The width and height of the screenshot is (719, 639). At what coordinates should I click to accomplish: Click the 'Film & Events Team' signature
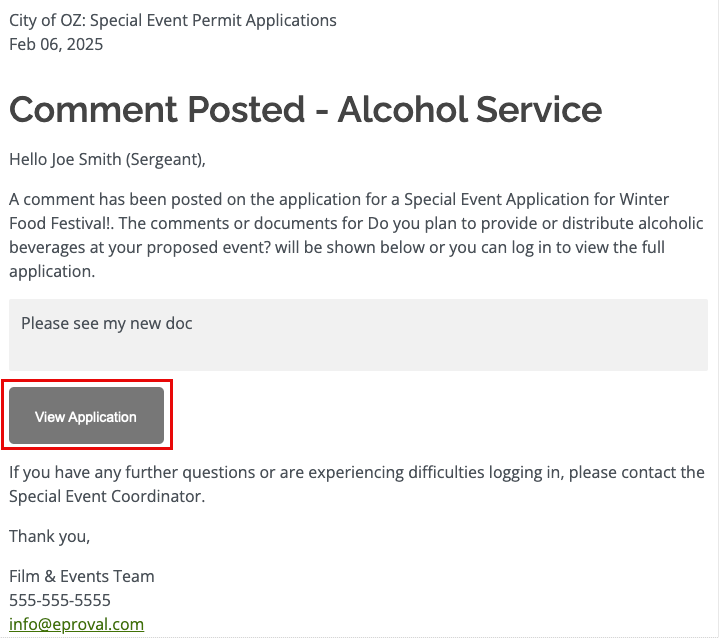point(82,576)
